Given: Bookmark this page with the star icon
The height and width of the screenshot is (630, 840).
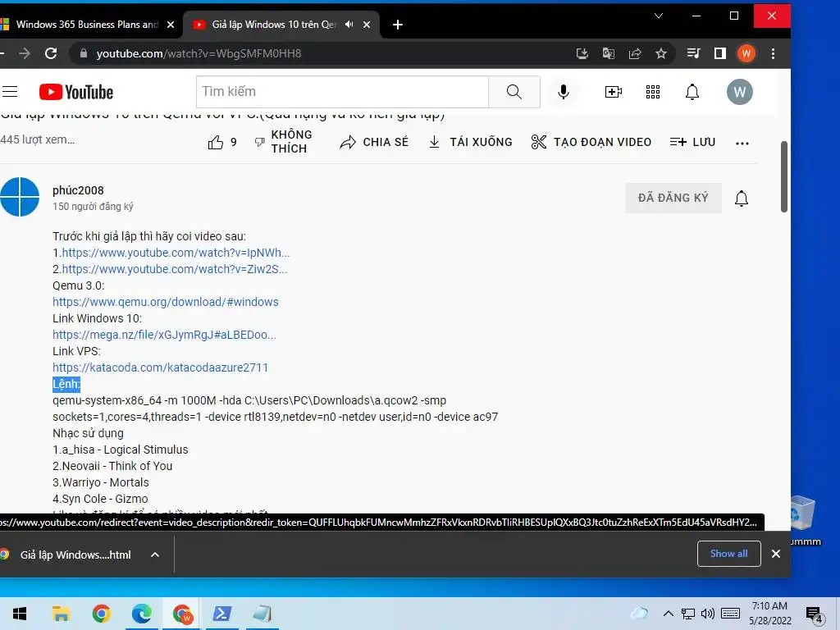Looking at the screenshot, I should pos(661,53).
